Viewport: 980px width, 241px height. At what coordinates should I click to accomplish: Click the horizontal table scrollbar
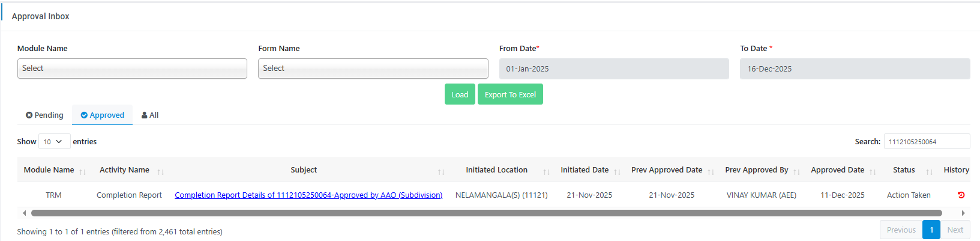point(486,213)
